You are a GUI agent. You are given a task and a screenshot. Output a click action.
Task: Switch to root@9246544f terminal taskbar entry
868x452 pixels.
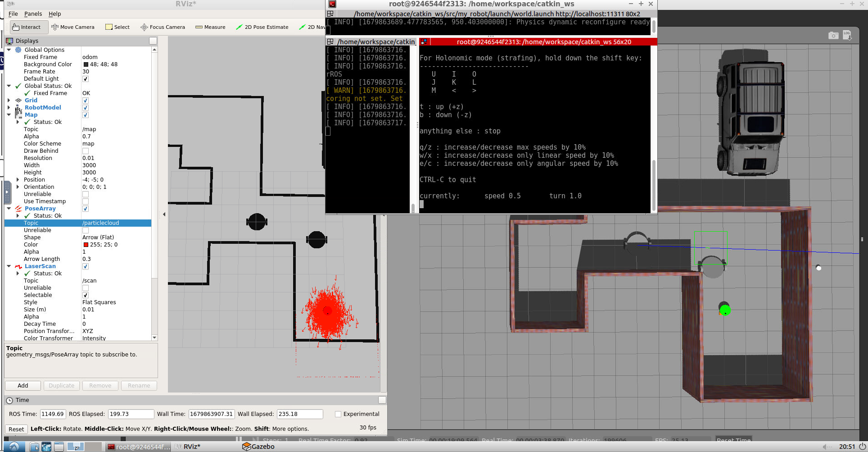pyautogui.click(x=139, y=447)
